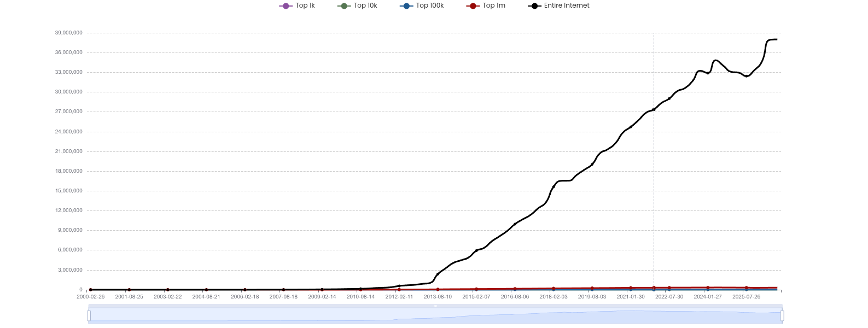
Task: Toggle the Top 10k series legend
Action: [357, 5]
